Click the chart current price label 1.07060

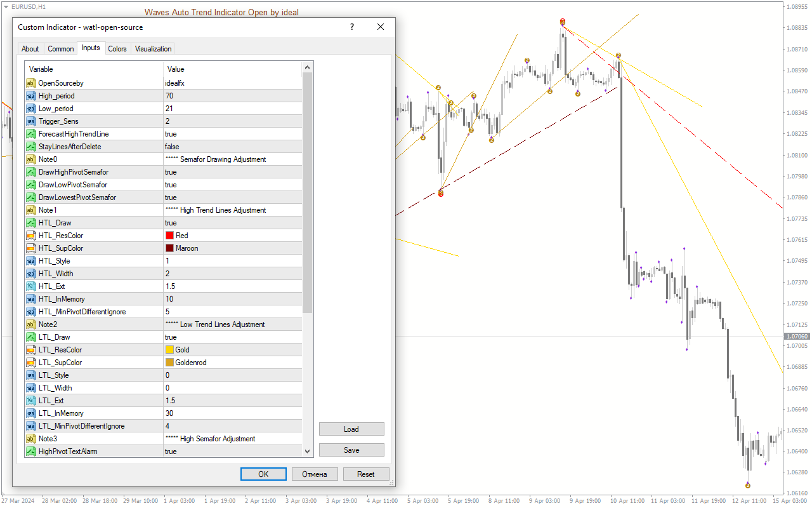click(x=797, y=336)
